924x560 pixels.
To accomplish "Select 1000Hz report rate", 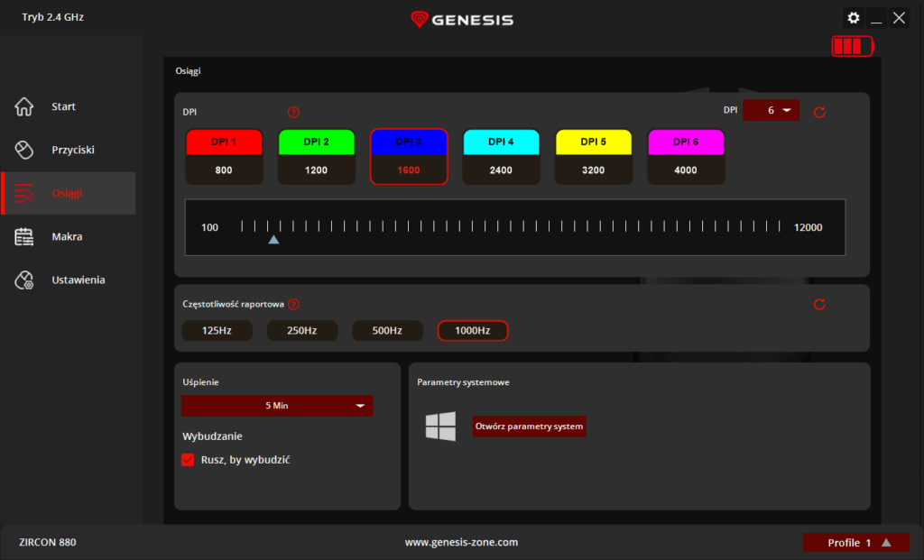I will (x=473, y=331).
